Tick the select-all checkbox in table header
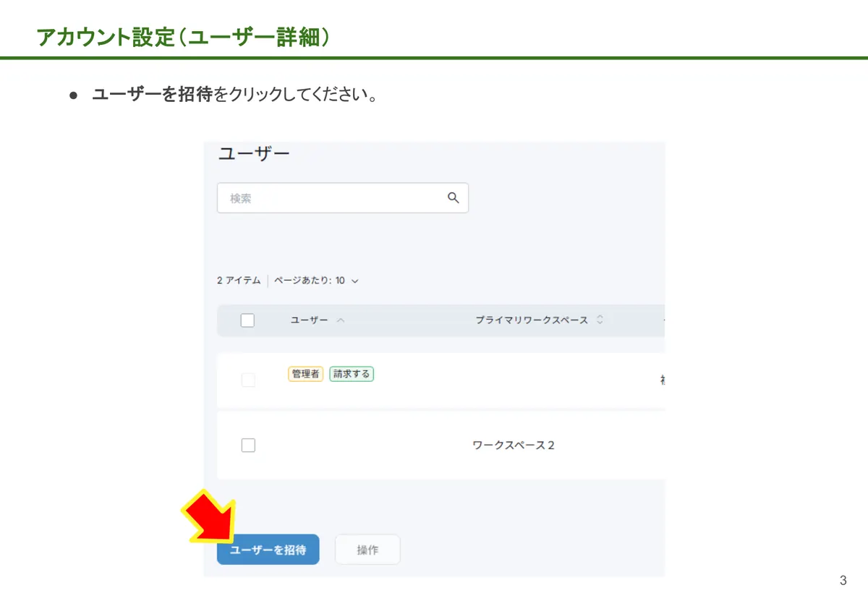 247,320
